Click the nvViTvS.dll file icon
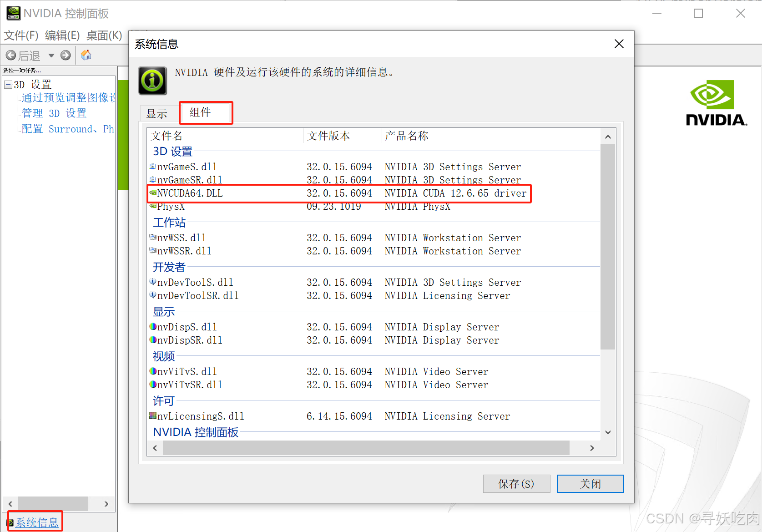Viewport: 762px width, 532px height. tap(153, 371)
